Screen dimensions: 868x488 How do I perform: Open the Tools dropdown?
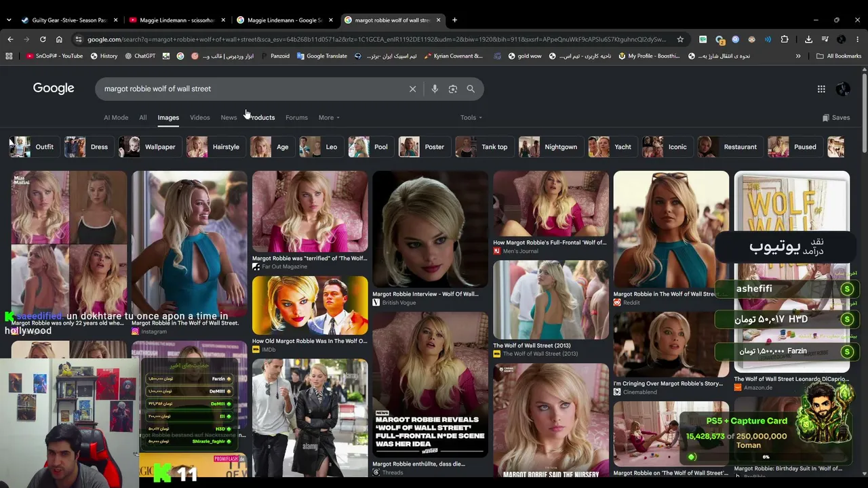471,118
